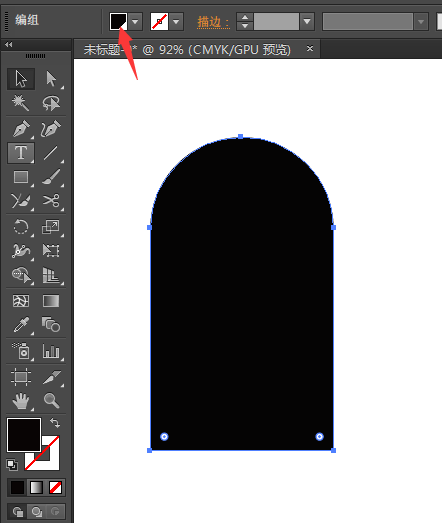Click the top anchor point of the arch
This screenshot has width=442, height=523.
coord(241,136)
